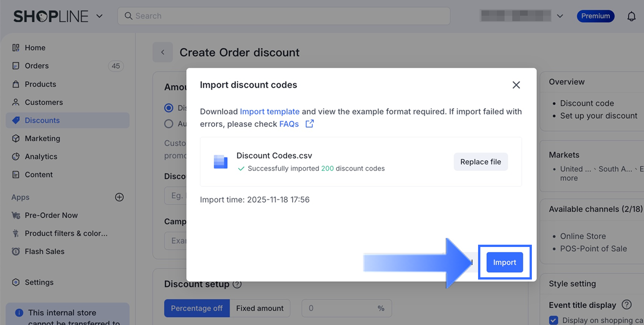The height and width of the screenshot is (325, 644).
Task: Click the Search input field
Action: 284,16
